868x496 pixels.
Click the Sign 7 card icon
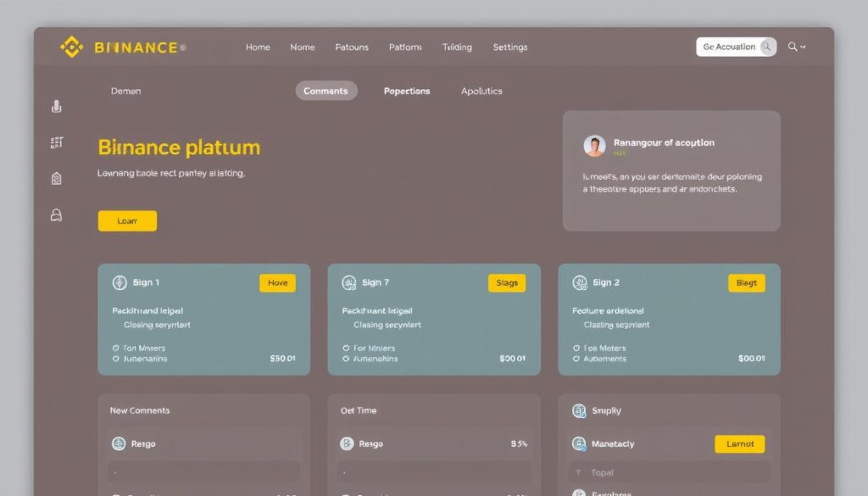(348, 283)
